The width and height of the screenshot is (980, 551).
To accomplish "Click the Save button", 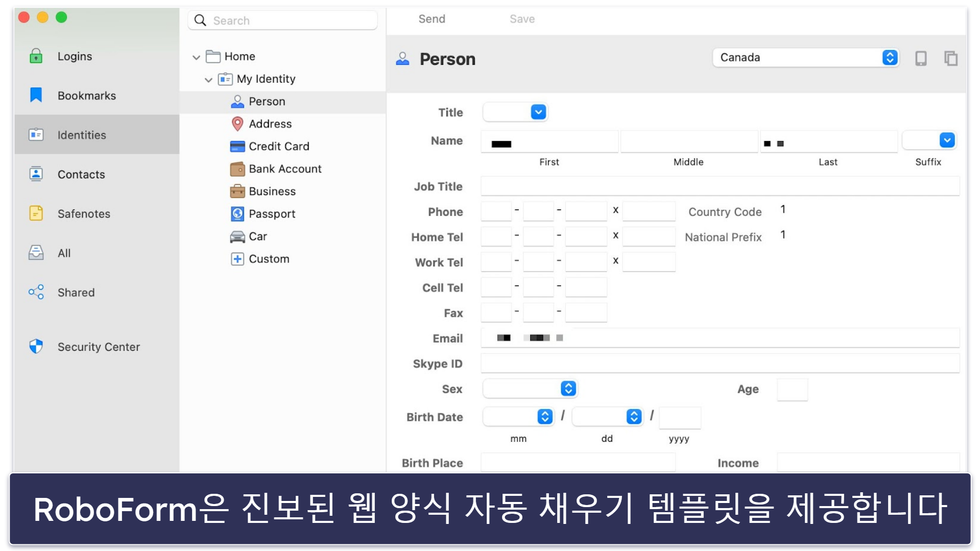I will pos(522,19).
